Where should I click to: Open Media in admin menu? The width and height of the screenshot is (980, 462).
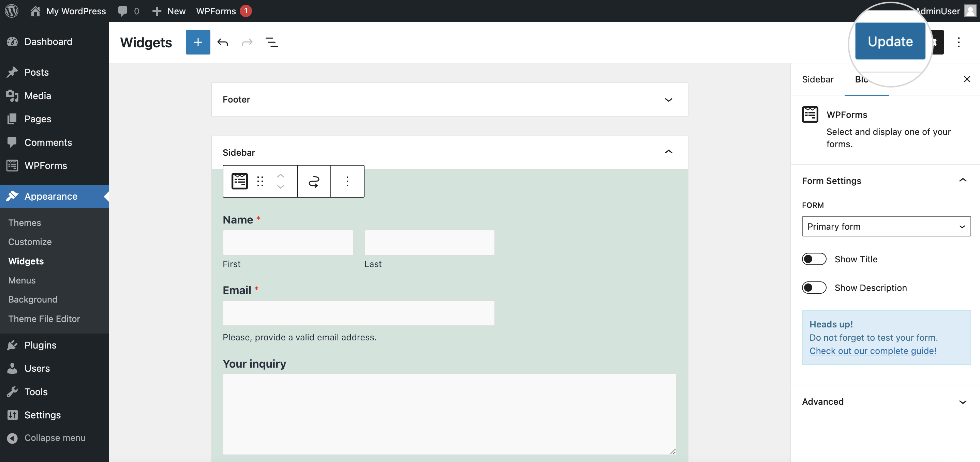coord(55,96)
